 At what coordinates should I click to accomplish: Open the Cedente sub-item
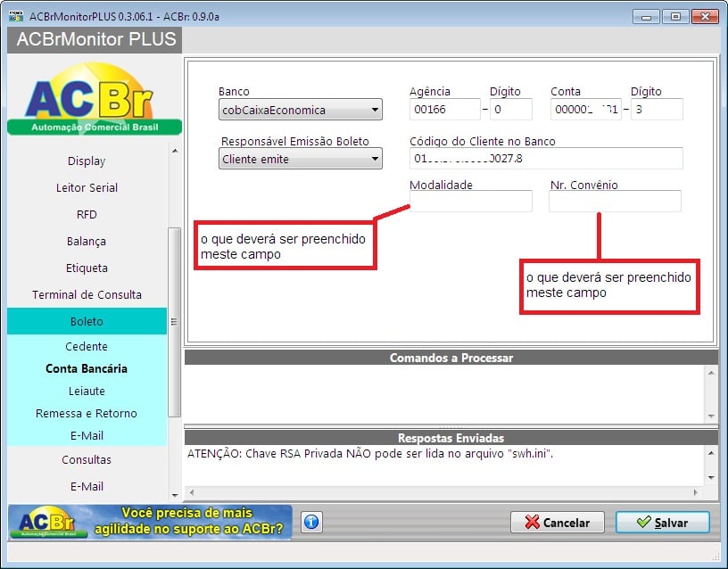(x=87, y=346)
